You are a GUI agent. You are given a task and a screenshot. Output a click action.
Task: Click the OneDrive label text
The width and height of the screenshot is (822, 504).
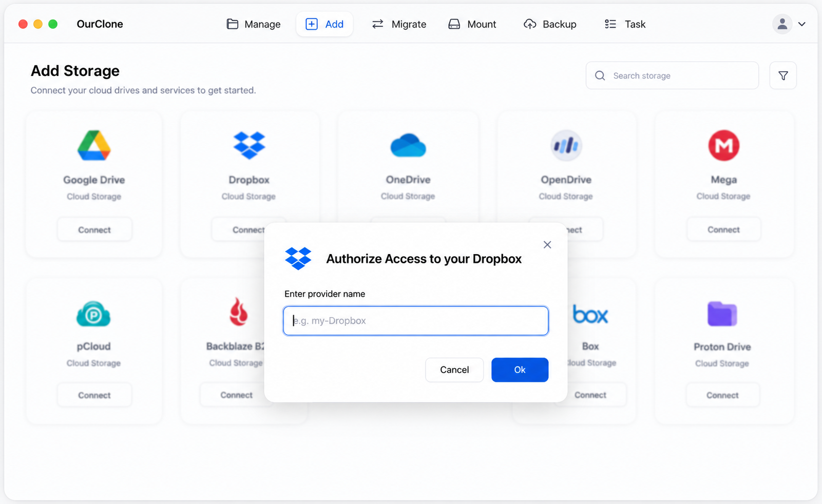[x=408, y=180]
